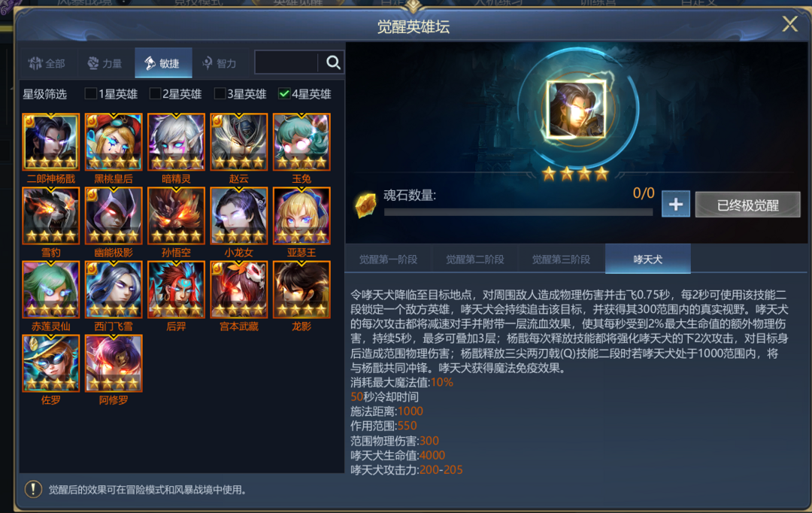Screen dimensions: 812x513
Task: Choose the 赵云 hero icon
Action: pyautogui.click(x=239, y=142)
